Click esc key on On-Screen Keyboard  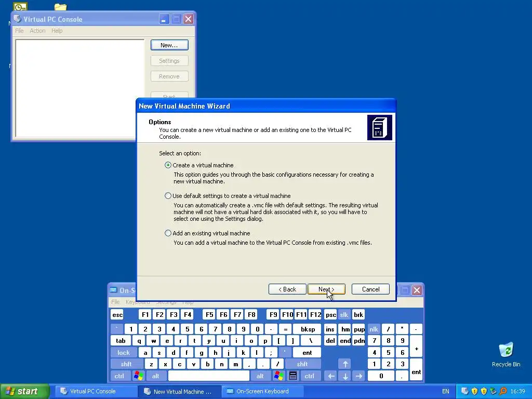[x=117, y=315]
